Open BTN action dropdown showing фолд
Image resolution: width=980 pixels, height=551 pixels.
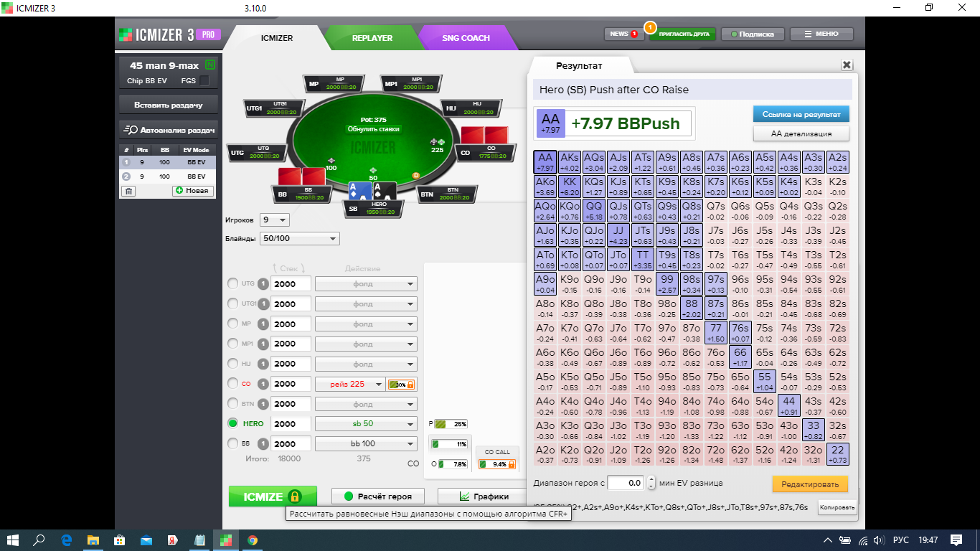tap(366, 404)
